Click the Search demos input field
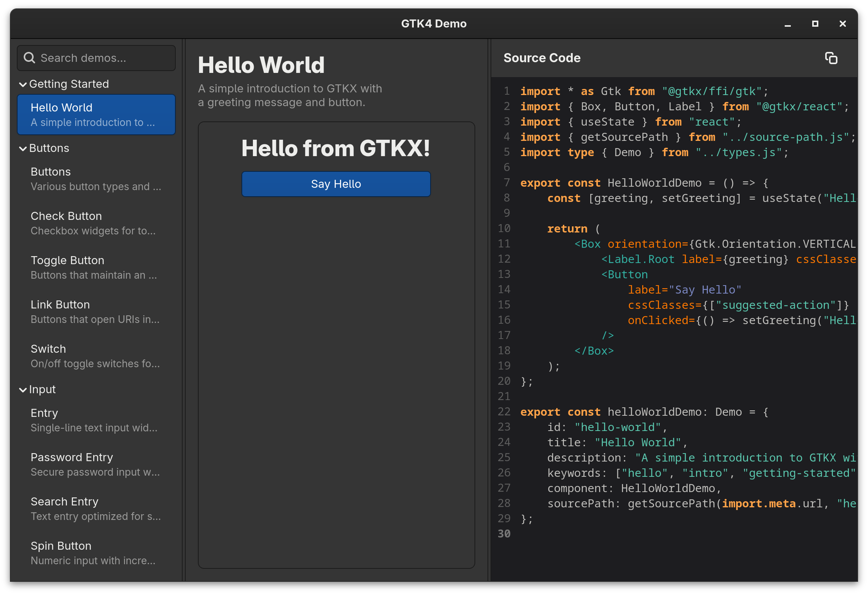868x594 pixels. coord(96,58)
